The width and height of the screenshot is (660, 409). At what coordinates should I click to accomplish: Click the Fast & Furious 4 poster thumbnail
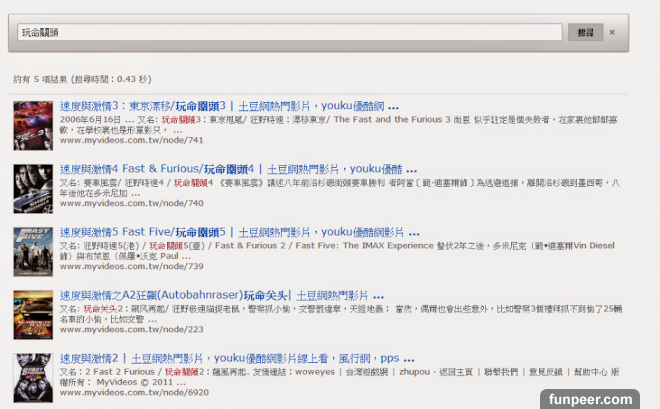coord(26,184)
